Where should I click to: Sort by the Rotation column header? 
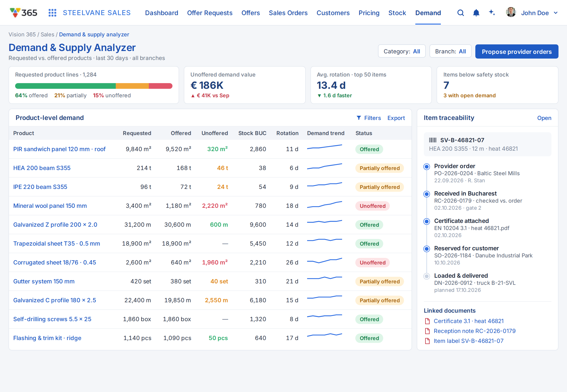pos(287,133)
